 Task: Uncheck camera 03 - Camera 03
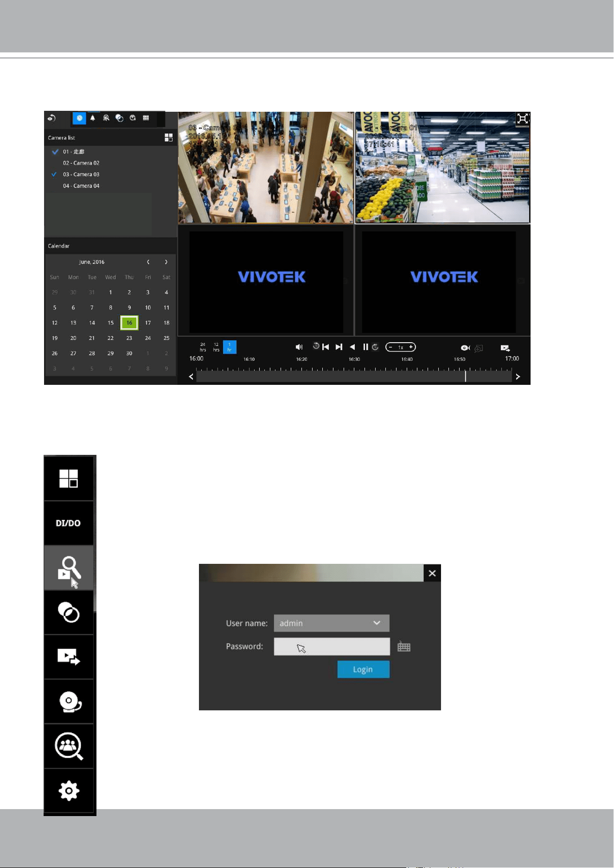point(55,174)
